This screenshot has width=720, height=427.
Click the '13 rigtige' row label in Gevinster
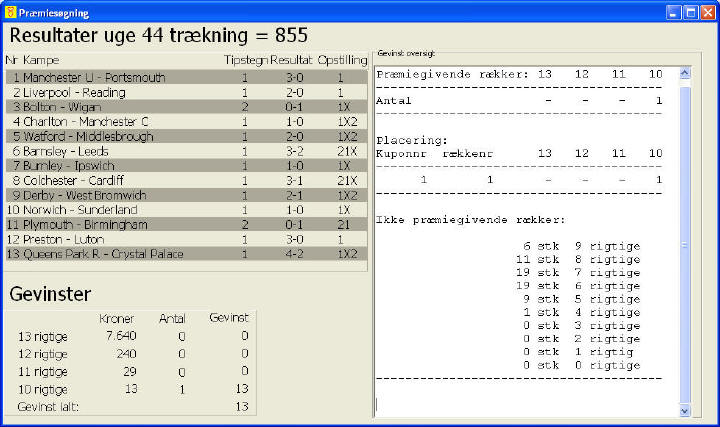(x=43, y=337)
